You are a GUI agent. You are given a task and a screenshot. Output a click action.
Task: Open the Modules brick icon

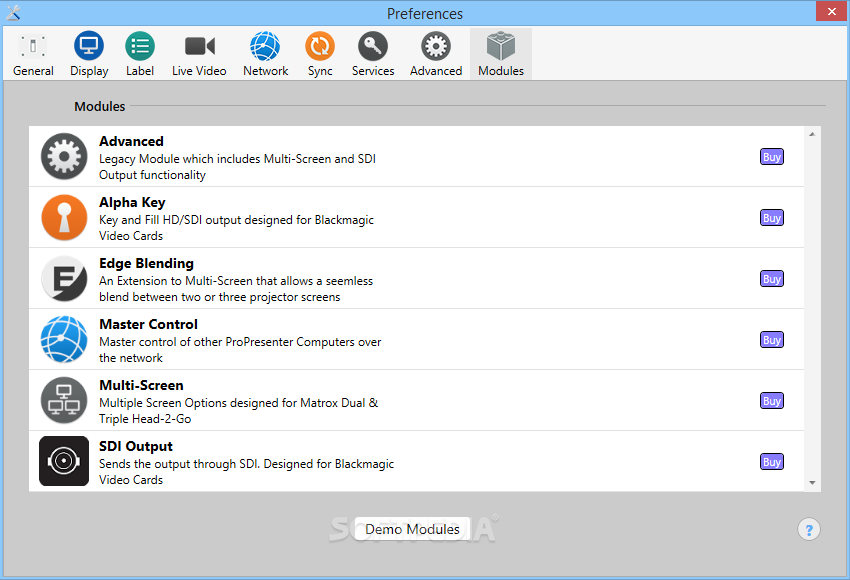[501, 46]
